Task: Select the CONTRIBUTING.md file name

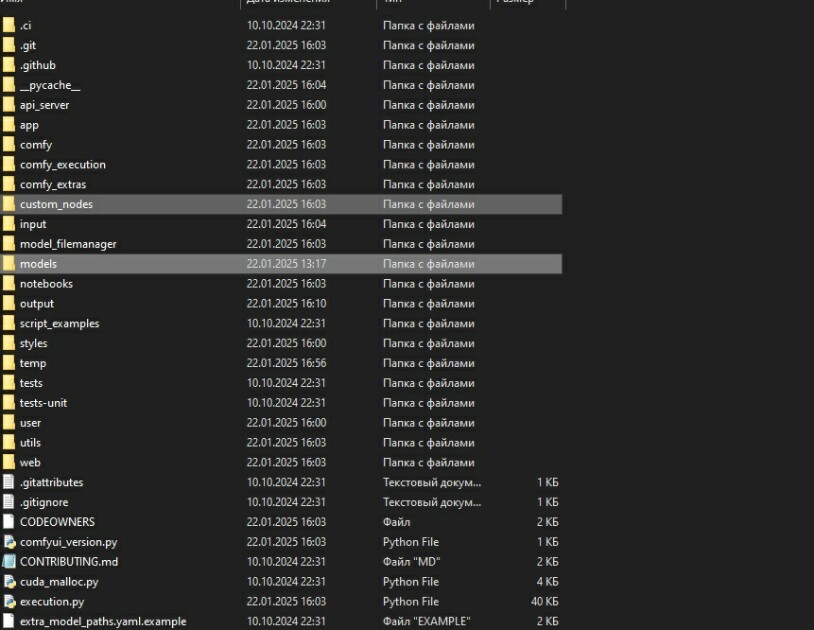Action: point(69,561)
